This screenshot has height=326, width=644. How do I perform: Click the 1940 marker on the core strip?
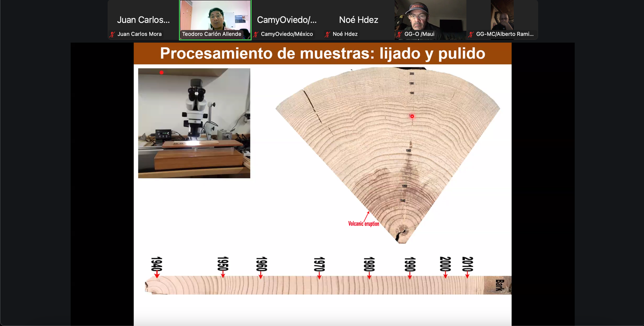point(157,267)
